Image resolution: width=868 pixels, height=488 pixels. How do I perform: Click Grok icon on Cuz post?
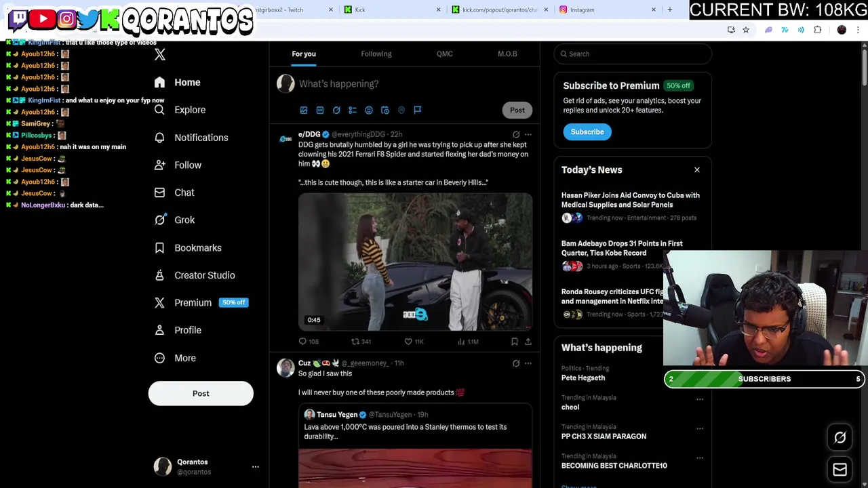(516, 363)
